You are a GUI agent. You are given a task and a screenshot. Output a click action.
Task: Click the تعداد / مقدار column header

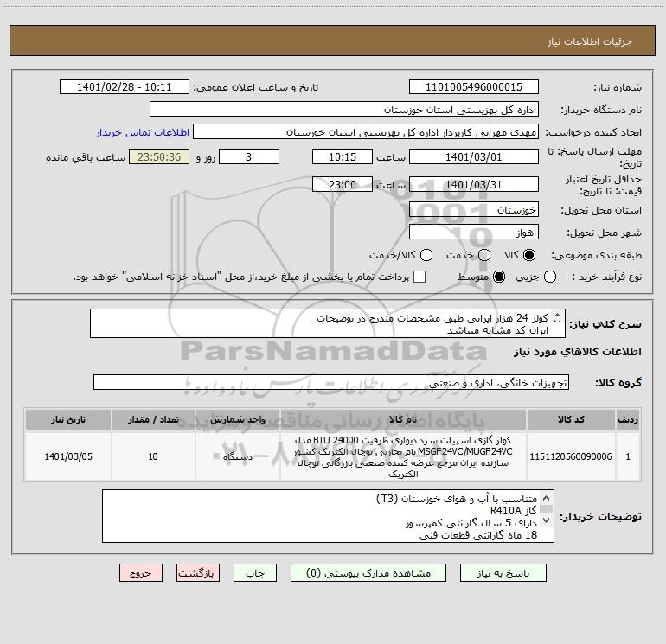click(153, 419)
